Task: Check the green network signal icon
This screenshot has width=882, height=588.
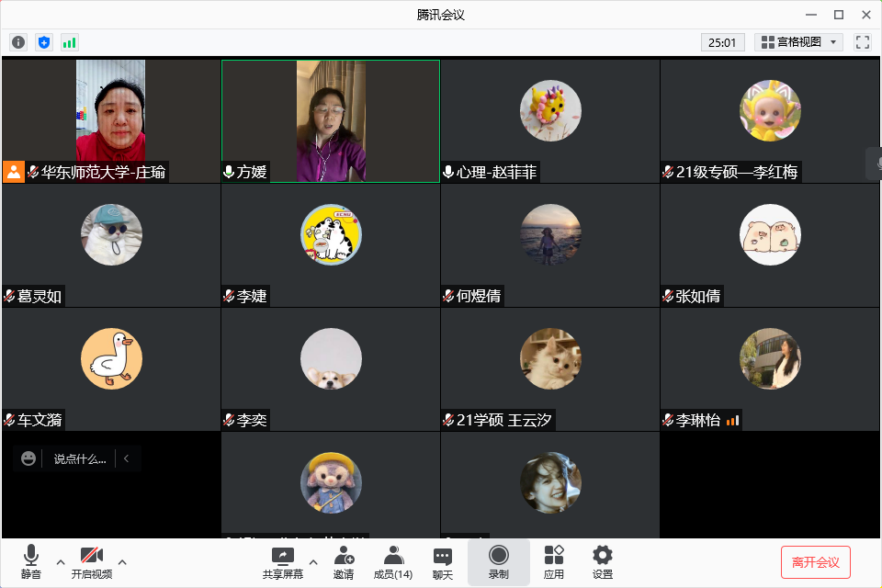Action: point(70,42)
